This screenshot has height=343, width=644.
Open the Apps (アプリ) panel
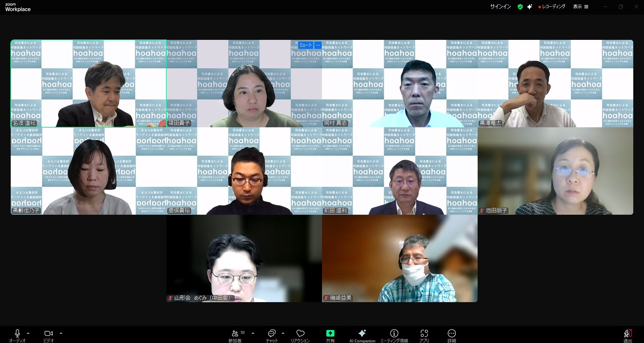click(x=424, y=336)
